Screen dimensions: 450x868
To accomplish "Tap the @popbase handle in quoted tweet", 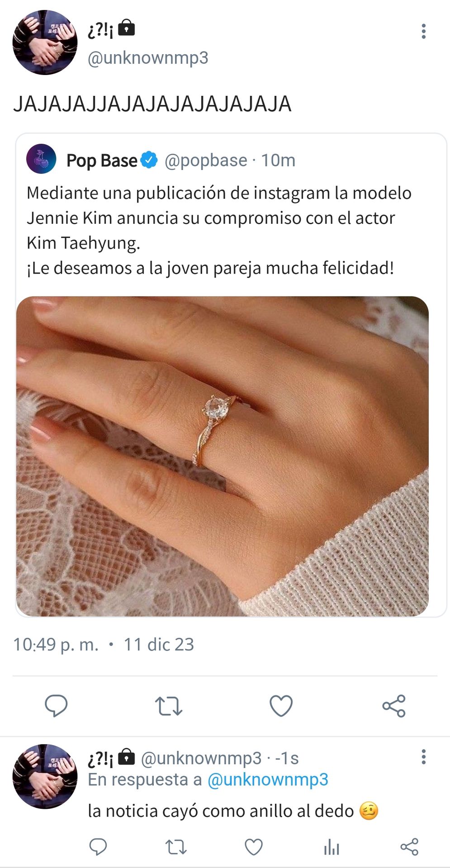I will pos(206,160).
